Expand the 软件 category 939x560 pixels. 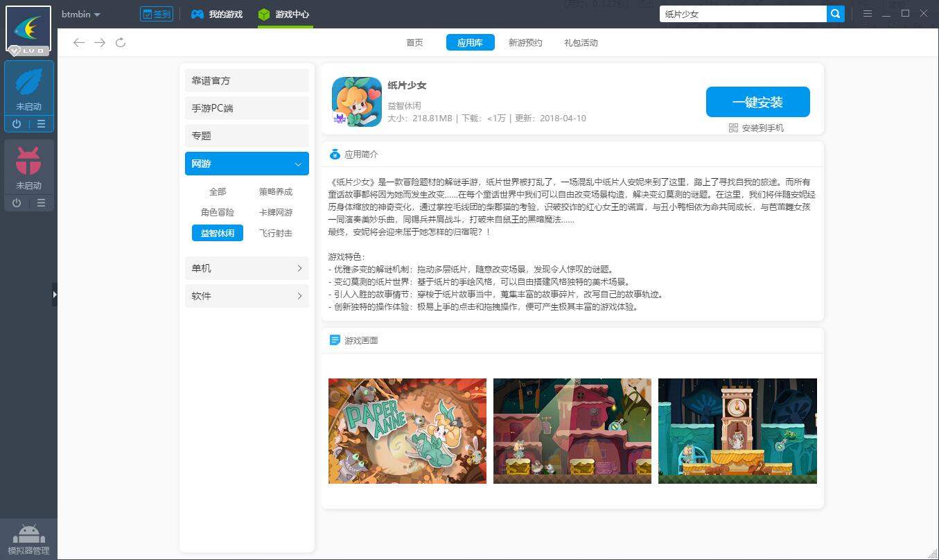(x=247, y=296)
